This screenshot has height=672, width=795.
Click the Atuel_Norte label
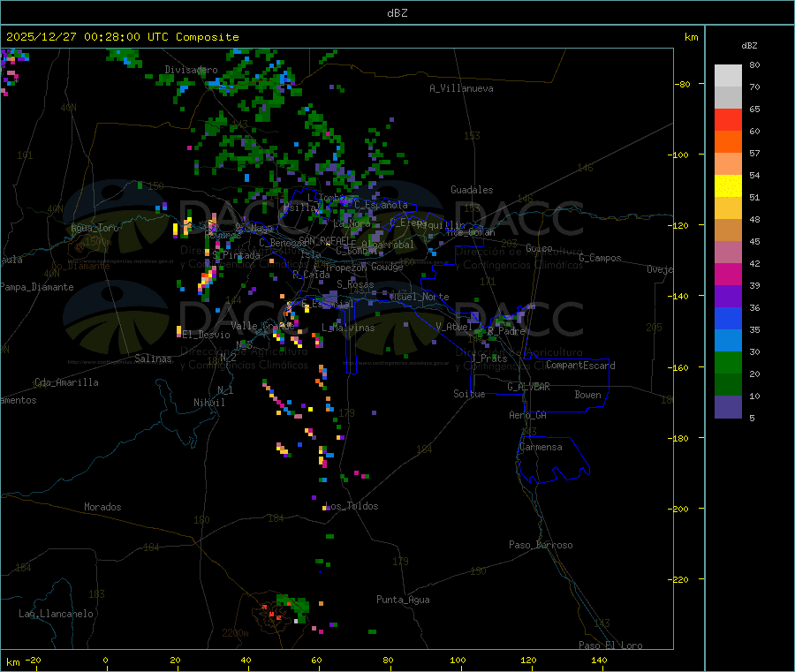click(x=420, y=297)
